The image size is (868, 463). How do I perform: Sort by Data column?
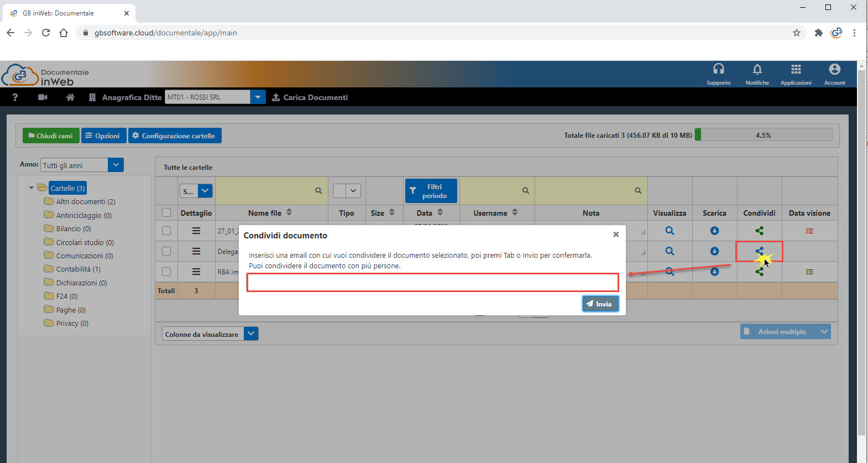(x=440, y=212)
